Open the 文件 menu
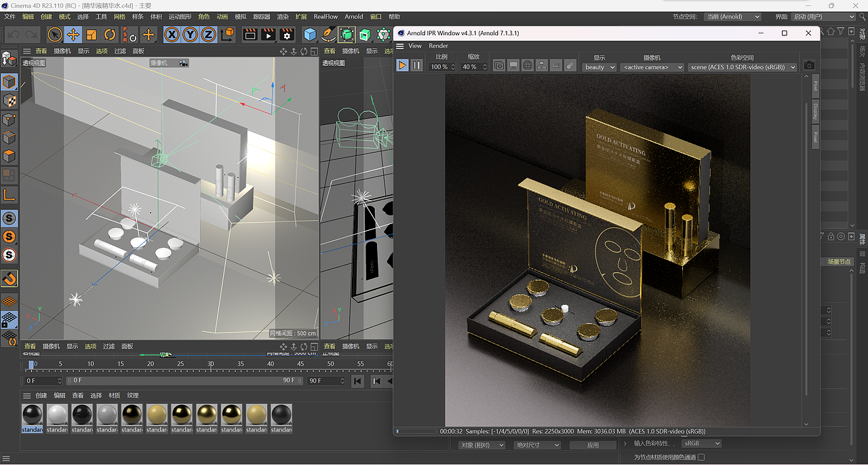 click(x=9, y=16)
